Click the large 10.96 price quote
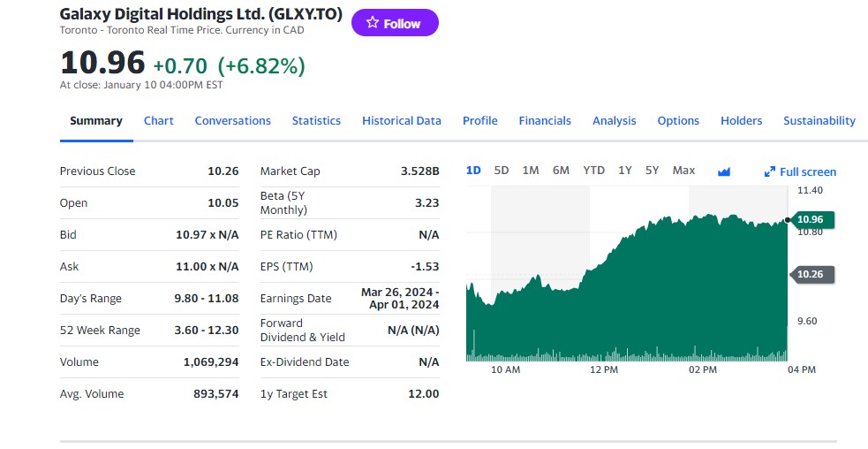The width and height of the screenshot is (868, 449). point(102,63)
